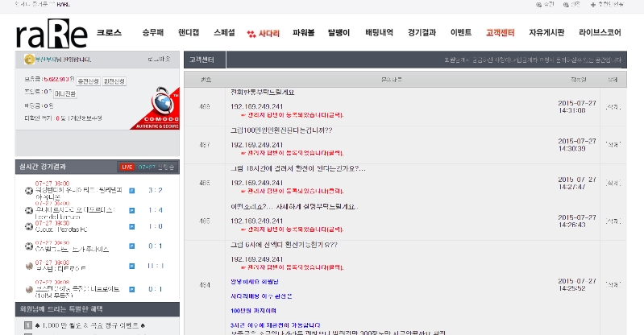The width and height of the screenshot is (644, 335).
Task: Delete inquiry dated 2015-07-27 14:30:39
Action: point(613,145)
